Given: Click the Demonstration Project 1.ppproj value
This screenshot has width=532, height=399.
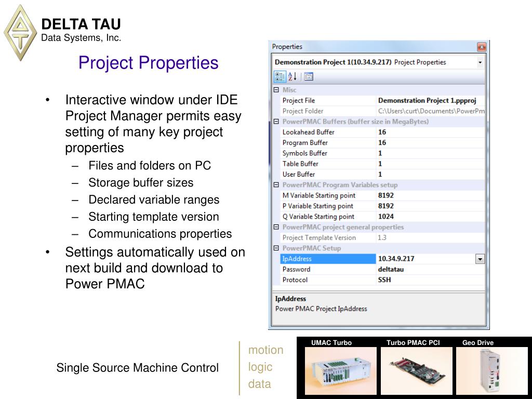Looking at the screenshot, I should (427, 100).
